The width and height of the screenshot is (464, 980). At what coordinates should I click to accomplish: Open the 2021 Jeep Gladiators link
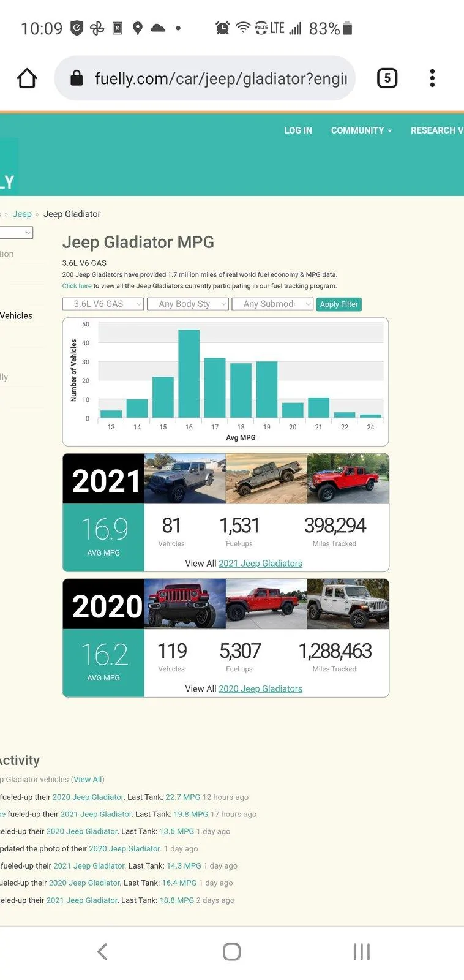260,563
